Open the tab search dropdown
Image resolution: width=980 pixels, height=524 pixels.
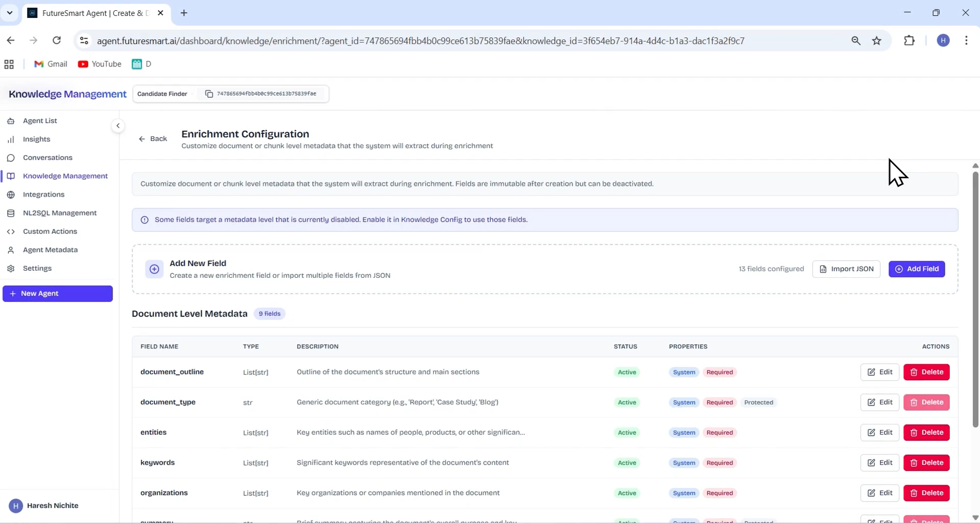9,13
